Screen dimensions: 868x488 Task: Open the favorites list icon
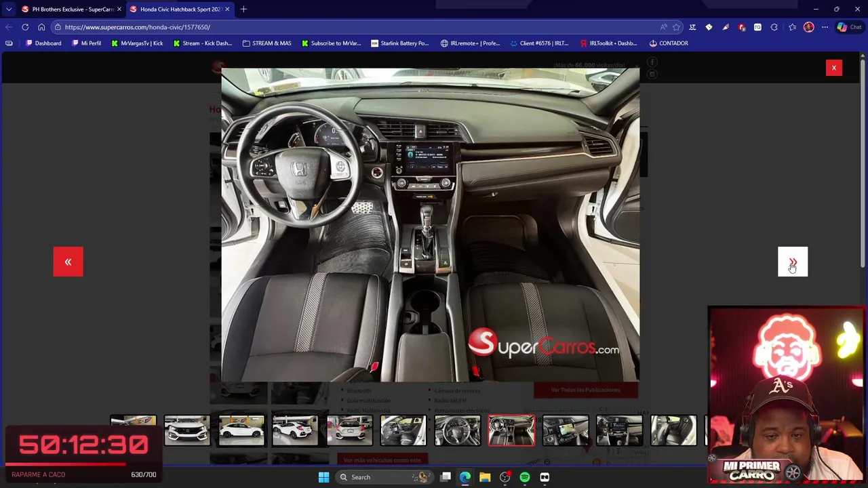pos(792,27)
